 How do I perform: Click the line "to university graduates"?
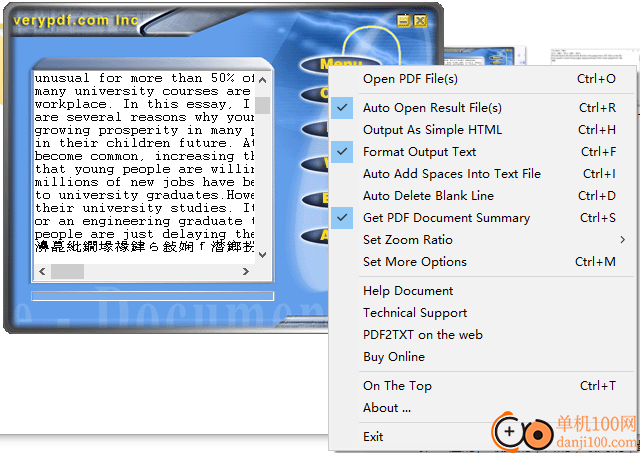pos(144,195)
